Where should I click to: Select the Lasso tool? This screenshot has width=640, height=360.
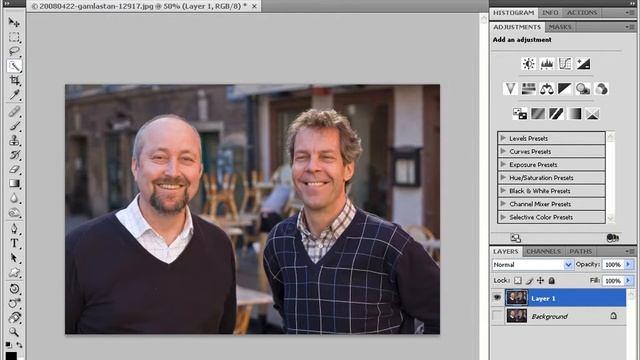pyautogui.click(x=14, y=51)
